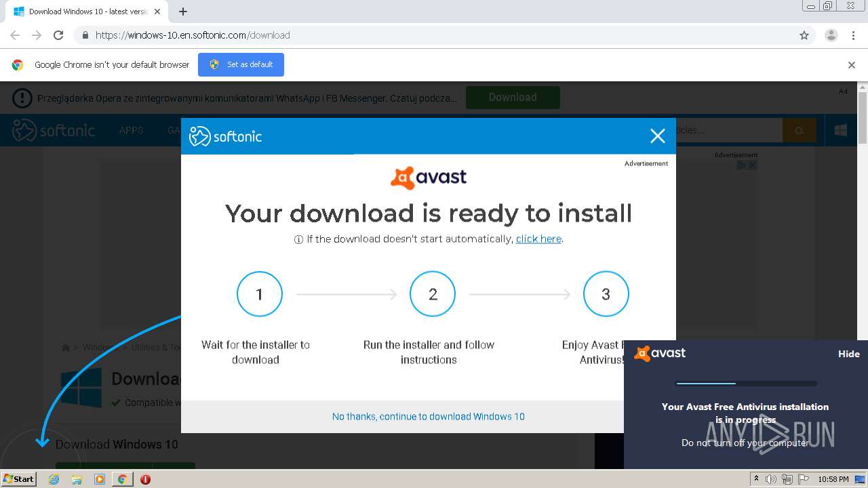Click the address bar URL field

coord(434,35)
